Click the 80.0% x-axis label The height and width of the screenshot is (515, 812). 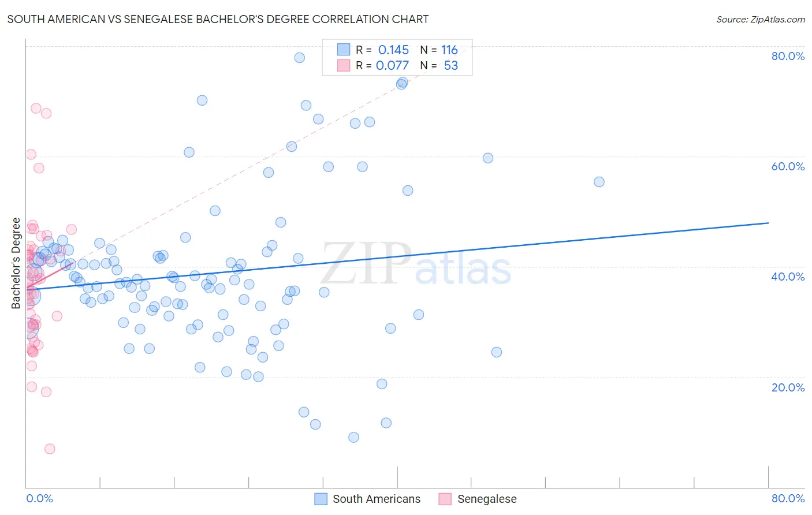tap(788, 498)
